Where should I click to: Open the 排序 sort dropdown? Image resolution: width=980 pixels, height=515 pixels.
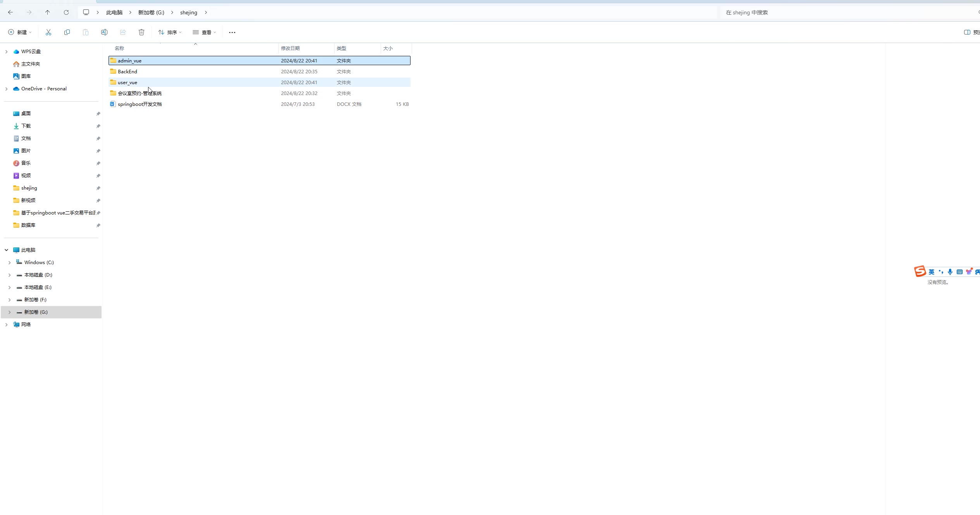pyautogui.click(x=170, y=32)
